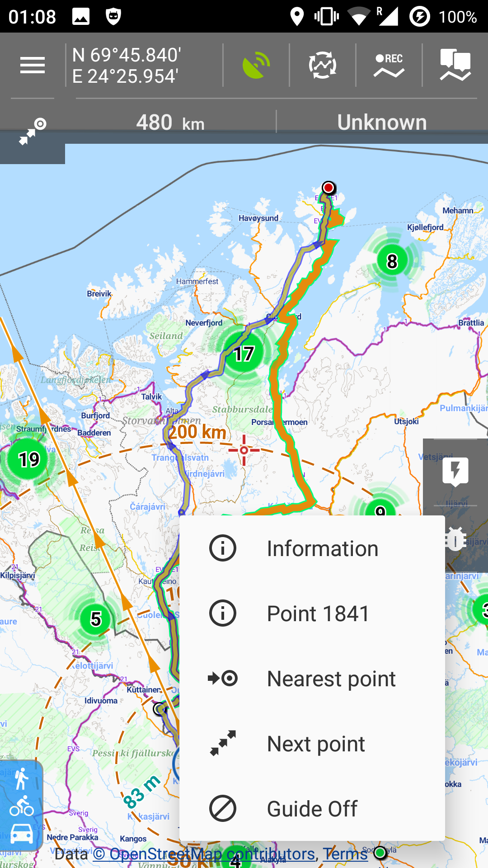Start track recording with REC button
The width and height of the screenshot is (488, 868).
[x=389, y=66]
